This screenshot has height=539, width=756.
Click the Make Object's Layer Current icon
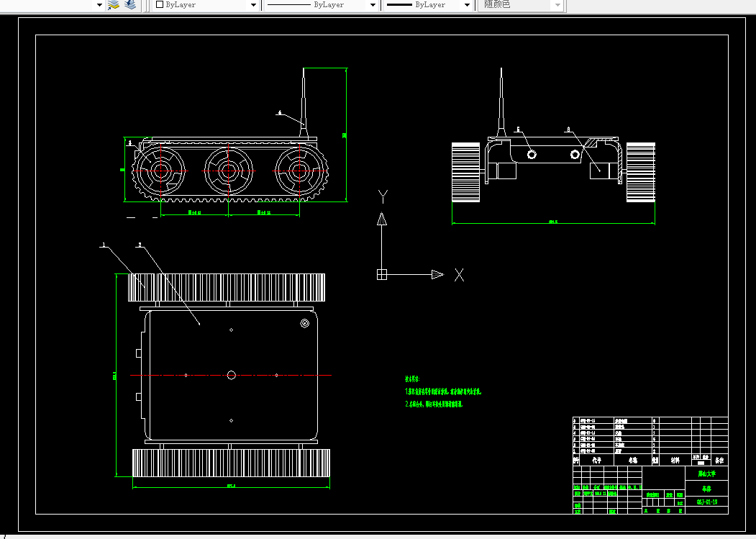(114, 5)
